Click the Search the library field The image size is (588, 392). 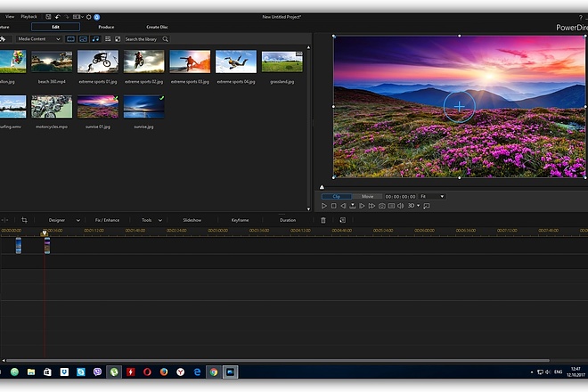tap(143, 39)
